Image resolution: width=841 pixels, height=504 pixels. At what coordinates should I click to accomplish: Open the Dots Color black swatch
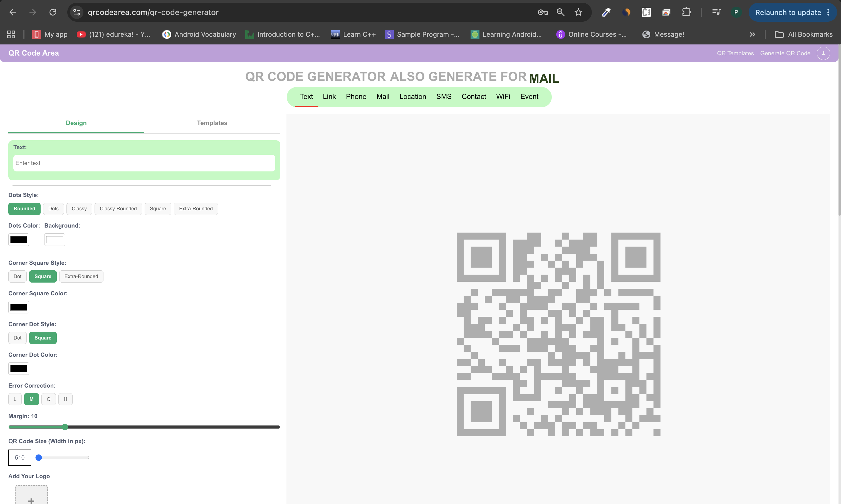19,239
